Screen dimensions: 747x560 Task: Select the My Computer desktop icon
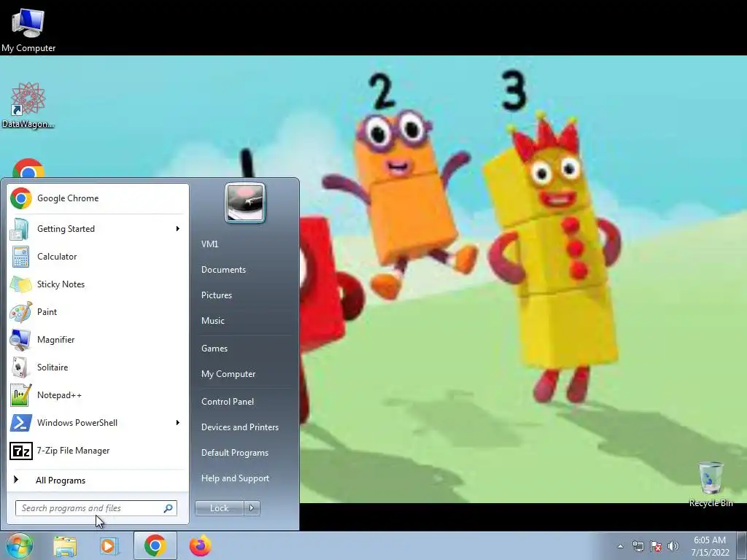[x=28, y=28]
